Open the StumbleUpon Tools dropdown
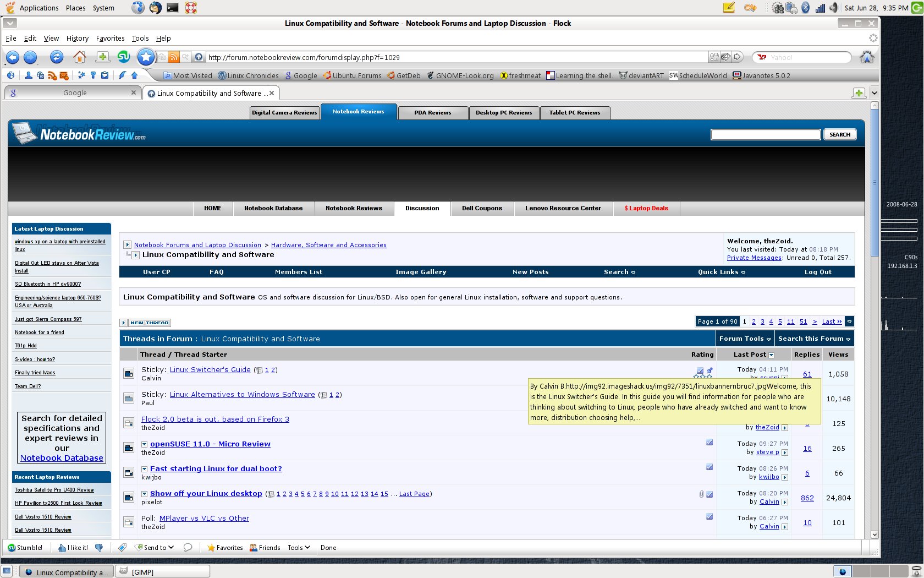924x578 pixels. 299,548
